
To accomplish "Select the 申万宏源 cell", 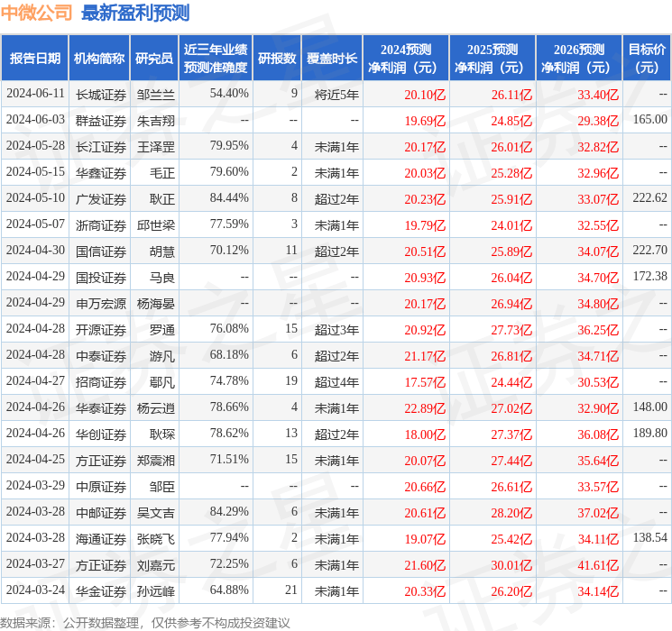I will tap(101, 304).
